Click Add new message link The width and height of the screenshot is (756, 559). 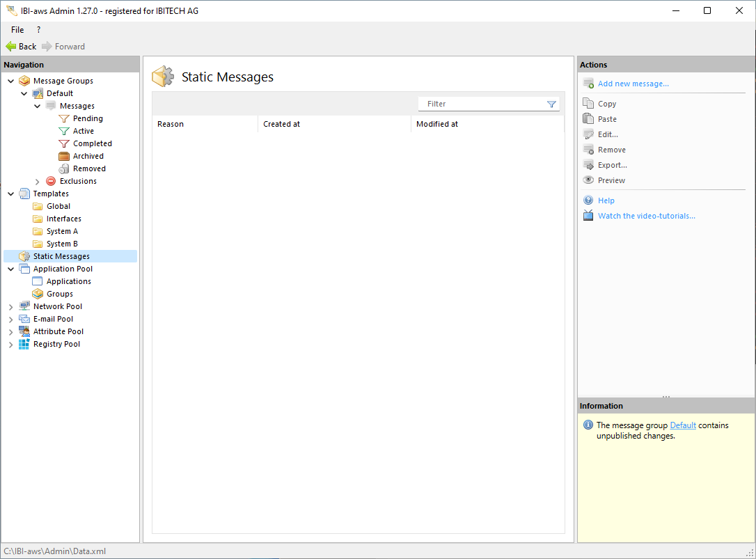(x=633, y=84)
